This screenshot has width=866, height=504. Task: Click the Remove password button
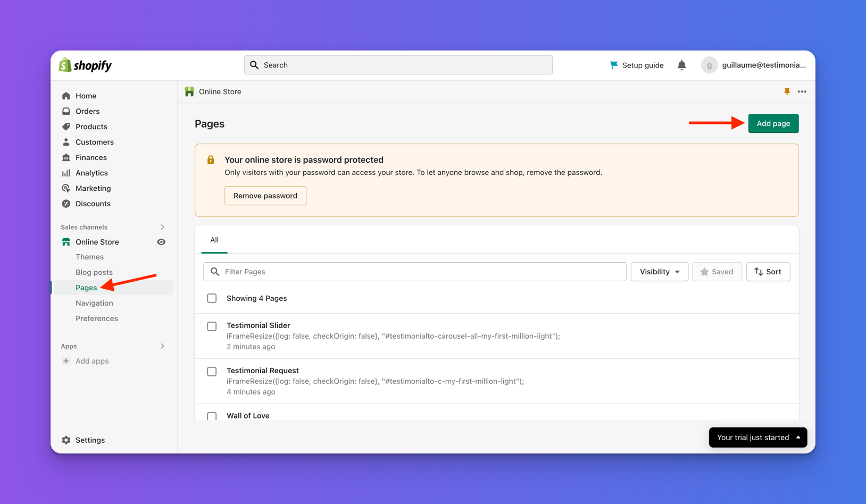tap(265, 196)
